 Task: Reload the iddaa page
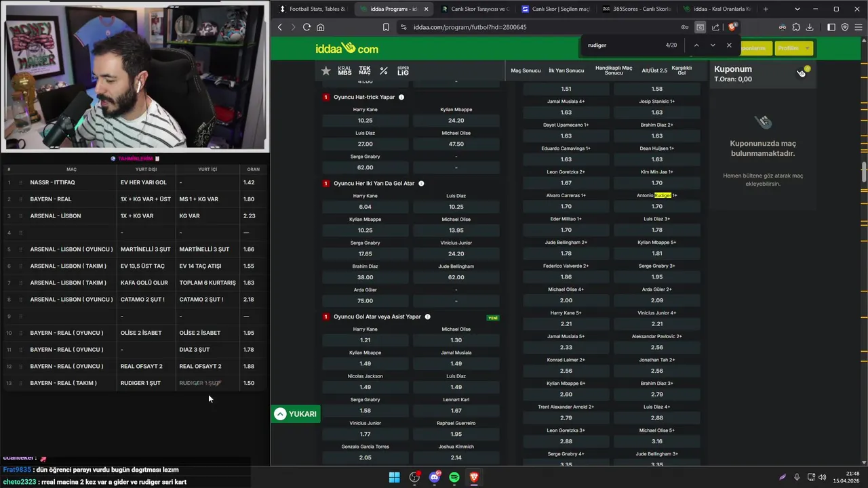coord(307,27)
